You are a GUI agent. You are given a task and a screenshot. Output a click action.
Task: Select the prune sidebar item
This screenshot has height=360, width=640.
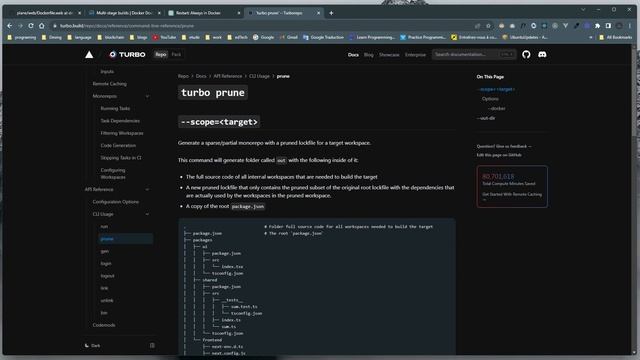(126, 239)
